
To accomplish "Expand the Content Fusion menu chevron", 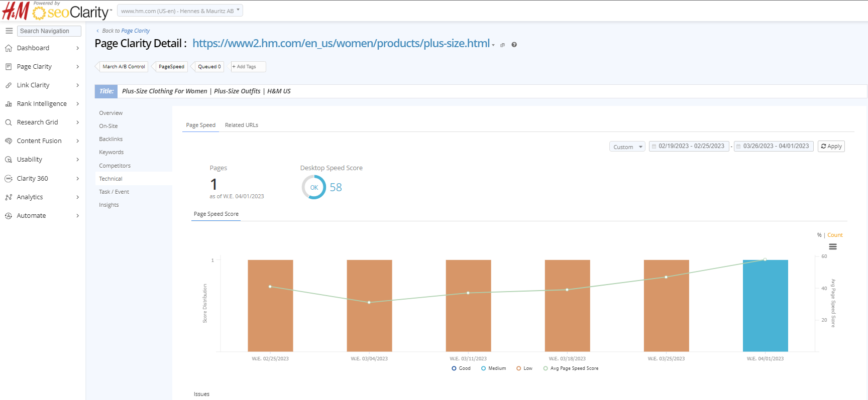I will pyautogui.click(x=77, y=141).
